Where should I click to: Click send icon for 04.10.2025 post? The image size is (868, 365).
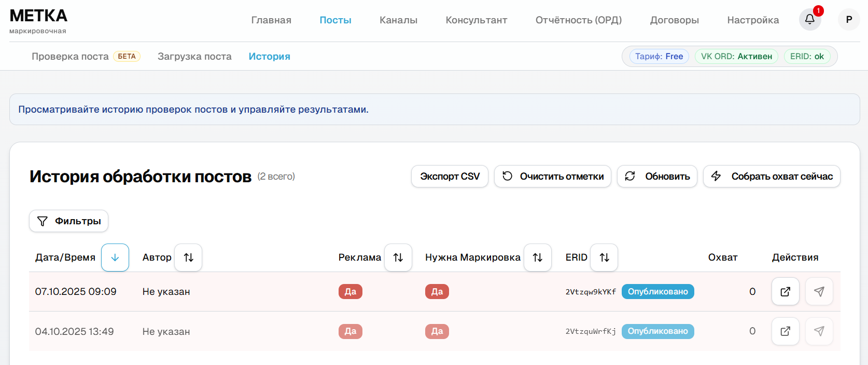click(819, 331)
